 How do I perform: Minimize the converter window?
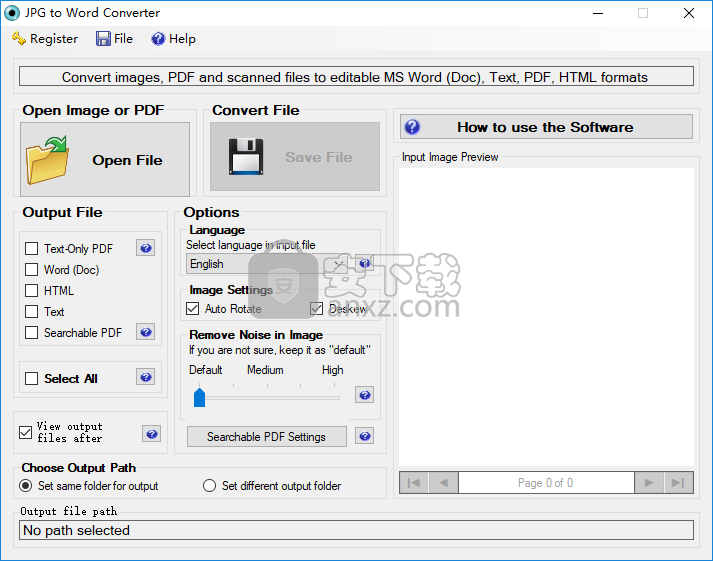point(598,13)
